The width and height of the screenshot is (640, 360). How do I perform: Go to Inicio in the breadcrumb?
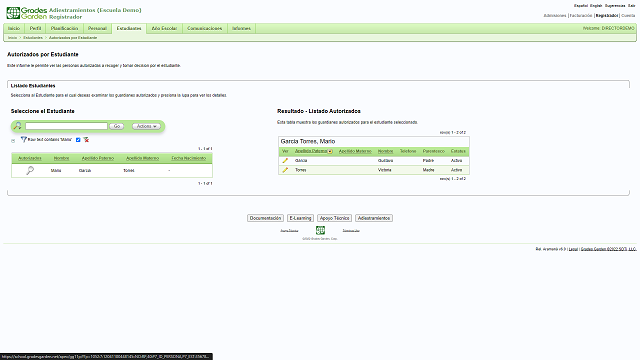(12, 38)
